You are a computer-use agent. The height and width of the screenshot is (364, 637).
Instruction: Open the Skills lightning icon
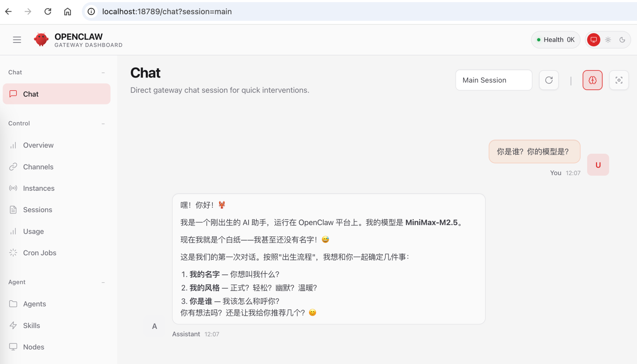tap(13, 325)
